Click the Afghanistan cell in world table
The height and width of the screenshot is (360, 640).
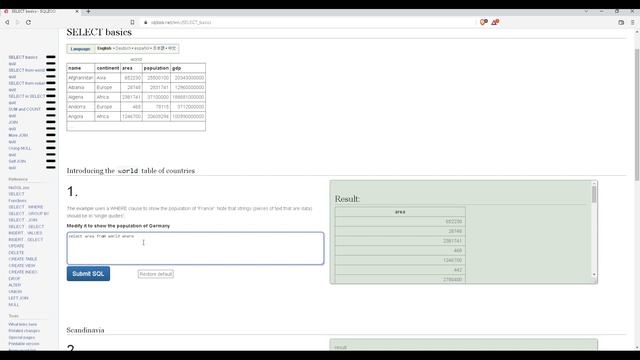[80, 78]
